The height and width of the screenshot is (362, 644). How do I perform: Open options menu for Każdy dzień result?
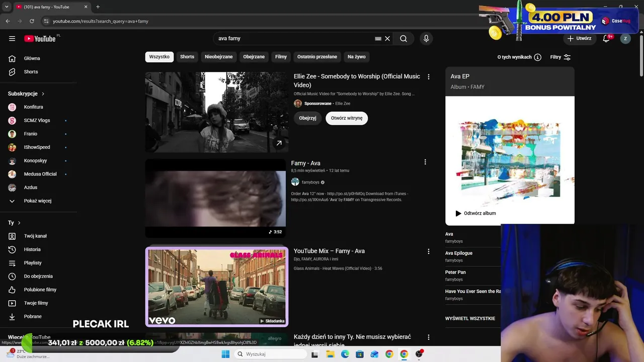click(429, 337)
